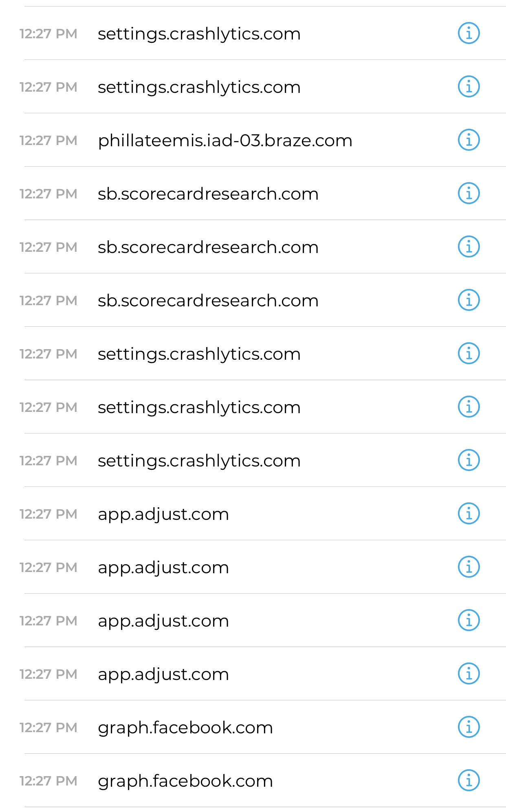506x812 pixels.
Task: Open info icon for first graph.facebook.com entry
Action: coord(469,727)
